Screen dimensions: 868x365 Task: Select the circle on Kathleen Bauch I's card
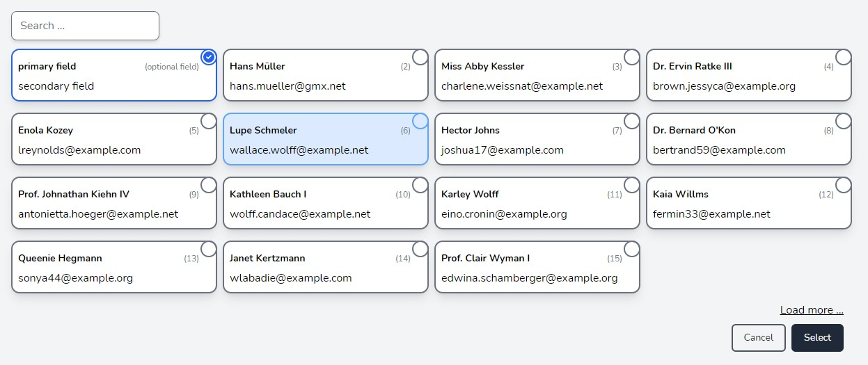coord(420,185)
